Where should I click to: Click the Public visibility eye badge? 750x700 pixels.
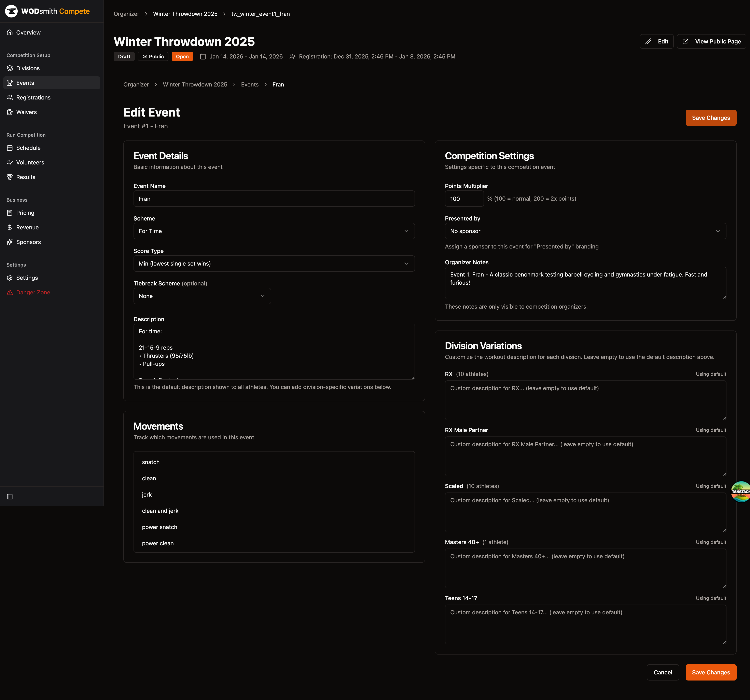click(153, 57)
